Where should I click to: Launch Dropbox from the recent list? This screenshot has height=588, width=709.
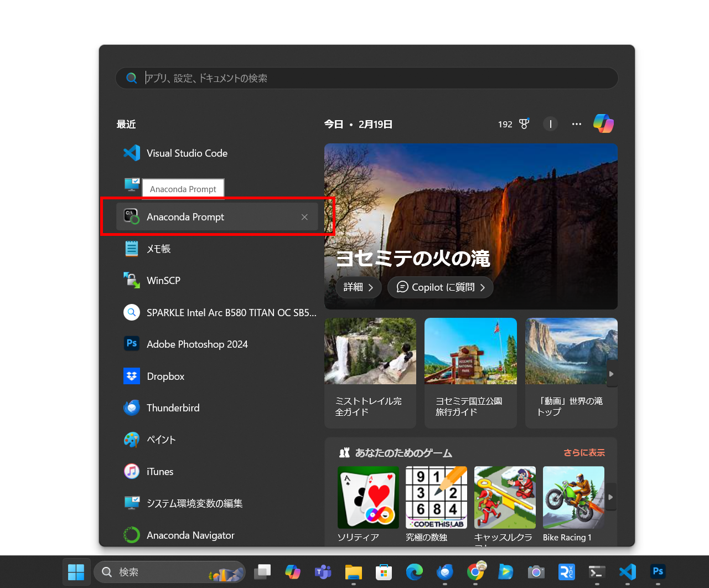[166, 376]
